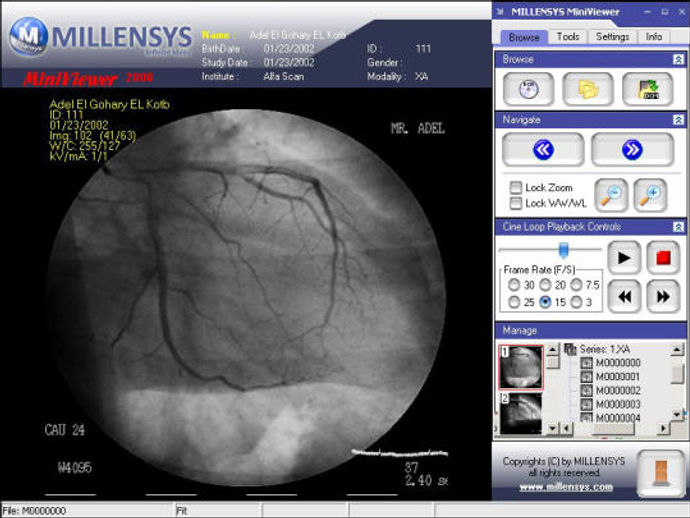Select series thumbnail number 1
690x518 pixels.
pos(521,367)
